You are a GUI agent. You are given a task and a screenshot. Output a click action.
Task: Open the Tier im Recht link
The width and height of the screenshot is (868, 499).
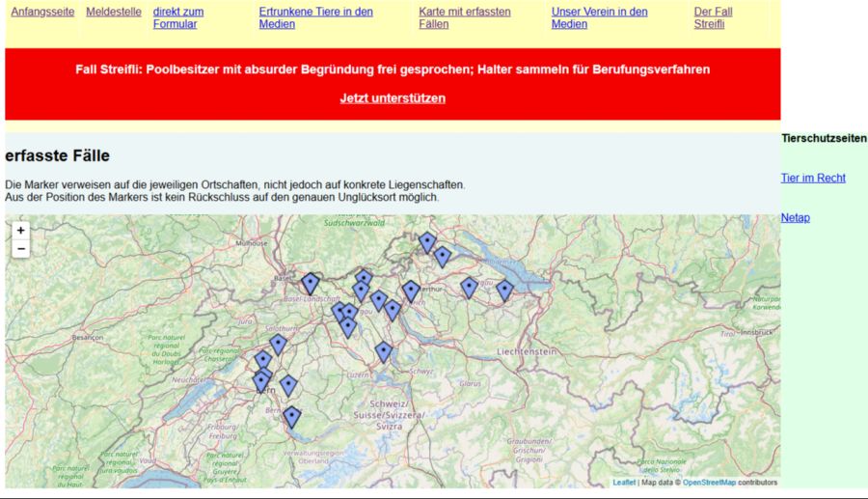click(x=813, y=178)
